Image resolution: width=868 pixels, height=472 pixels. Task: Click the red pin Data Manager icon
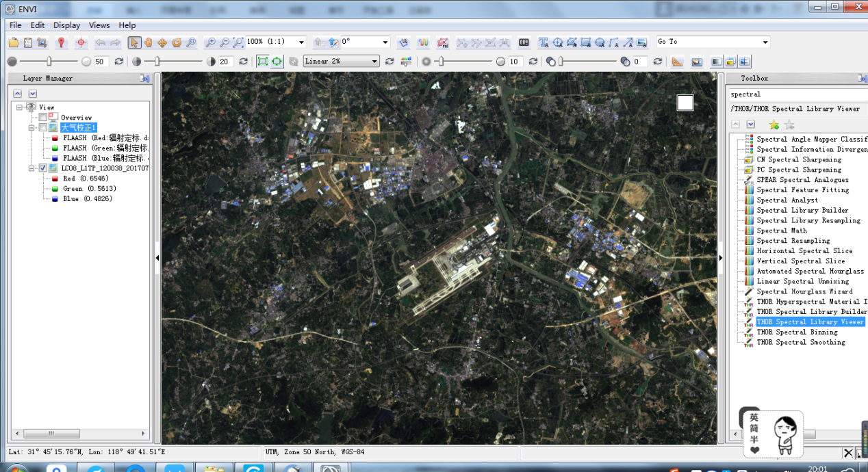pos(61,42)
